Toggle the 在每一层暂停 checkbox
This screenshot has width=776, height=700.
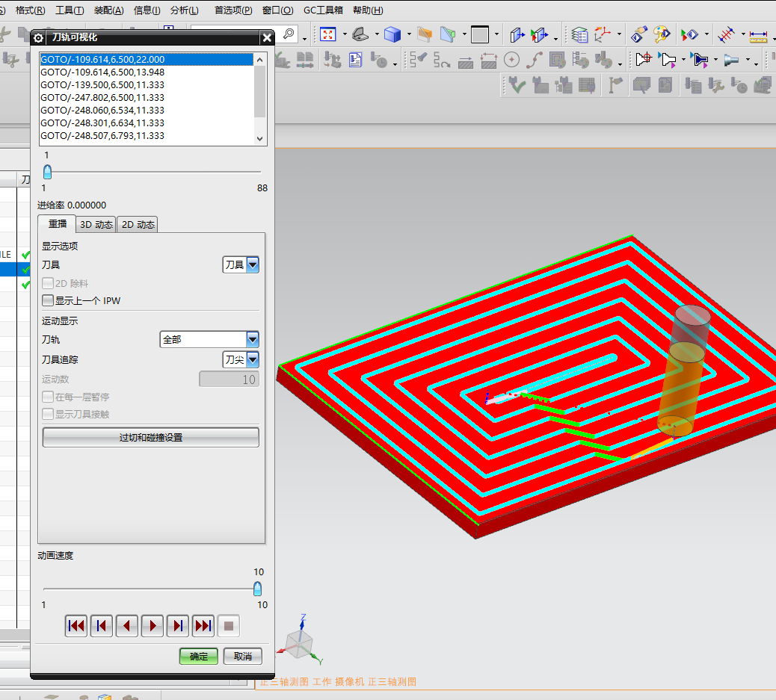pos(48,397)
